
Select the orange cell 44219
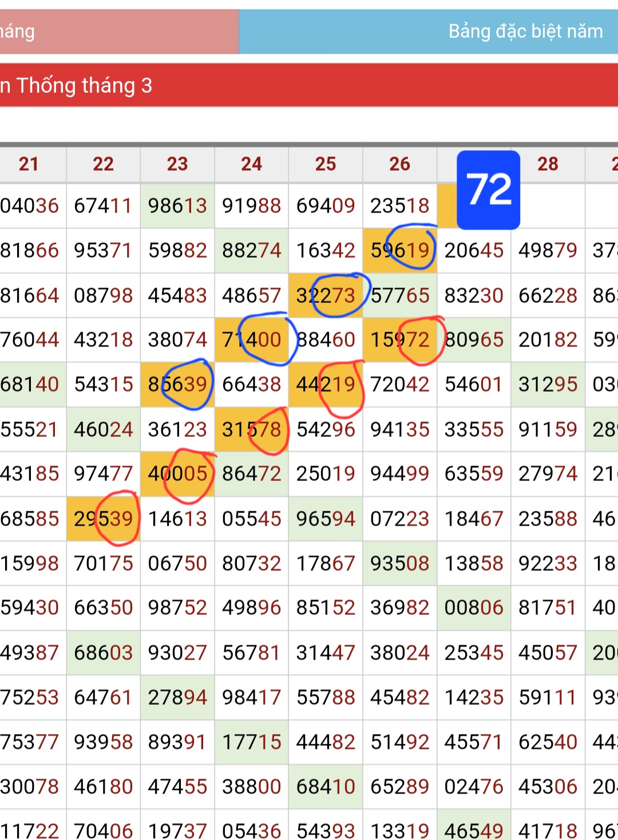[x=326, y=384]
